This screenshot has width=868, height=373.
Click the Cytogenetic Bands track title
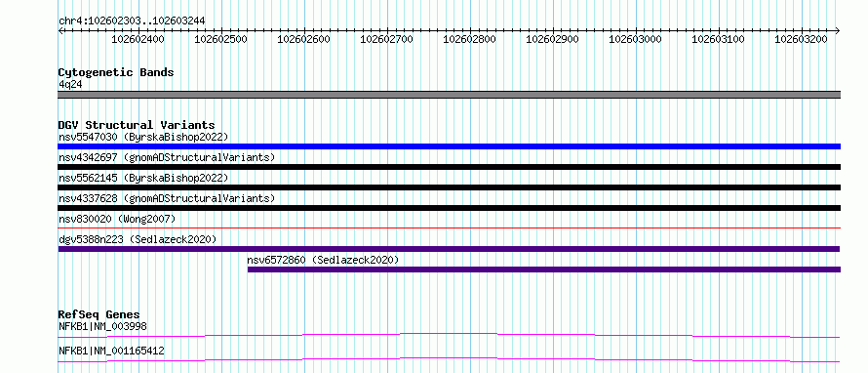tap(116, 72)
